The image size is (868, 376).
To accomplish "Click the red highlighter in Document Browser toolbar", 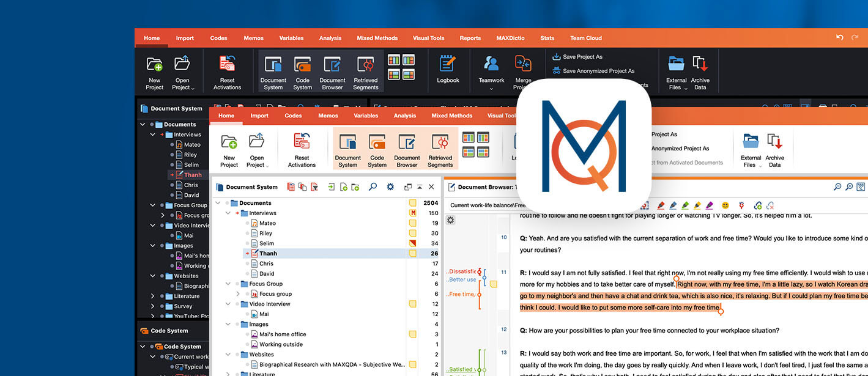I will 661,205.
